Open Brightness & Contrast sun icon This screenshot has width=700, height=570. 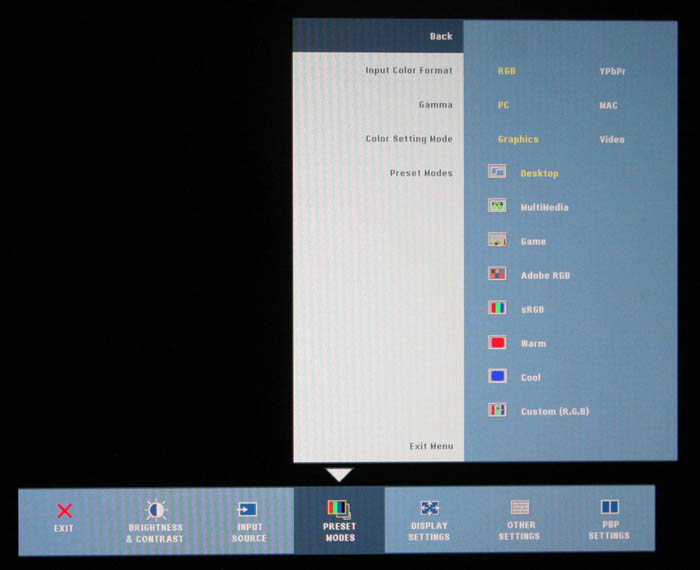(156, 510)
